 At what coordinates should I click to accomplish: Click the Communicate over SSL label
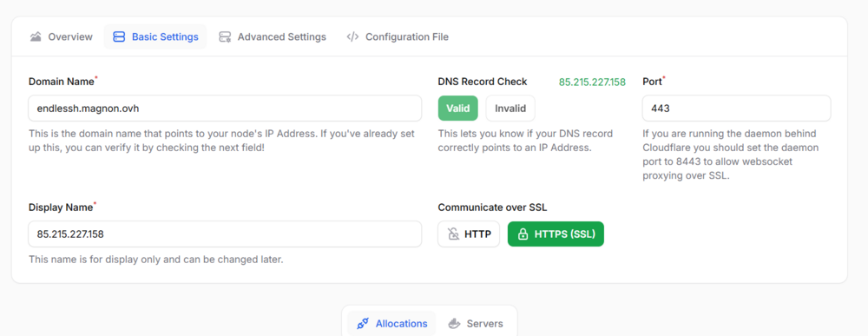[x=492, y=208]
